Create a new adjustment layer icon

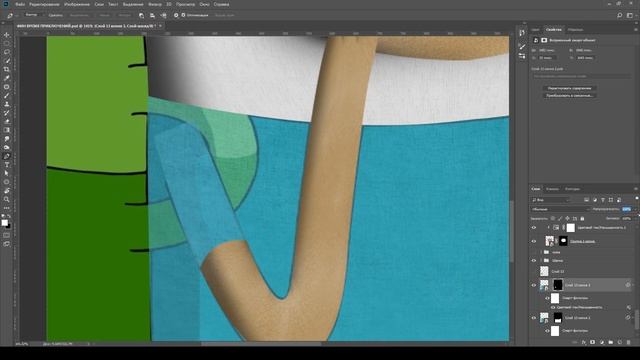(602, 342)
